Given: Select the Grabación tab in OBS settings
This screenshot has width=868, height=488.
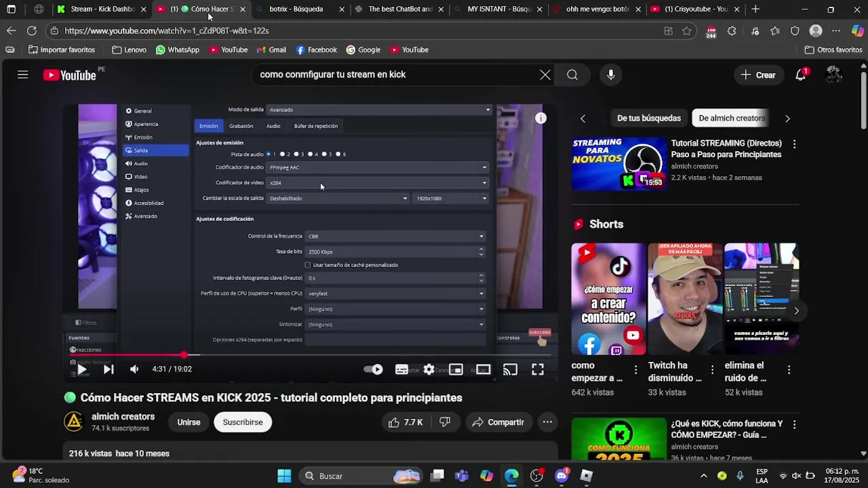Looking at the screenshot, I should coord(241,126).
